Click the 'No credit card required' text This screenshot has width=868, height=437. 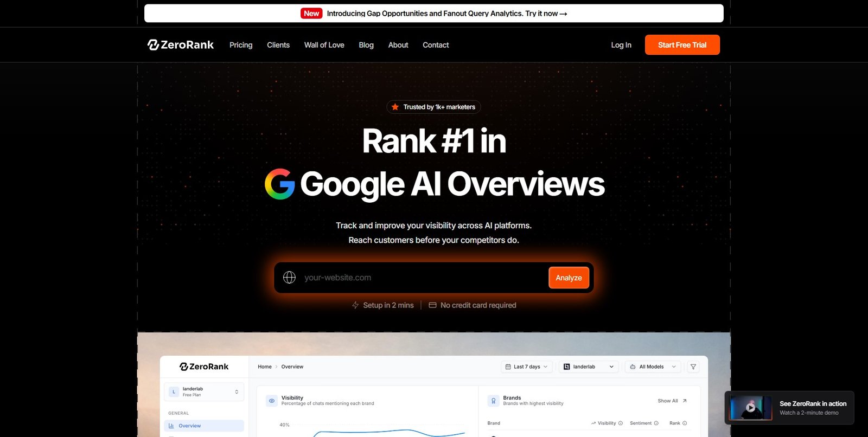pos(478,305)
